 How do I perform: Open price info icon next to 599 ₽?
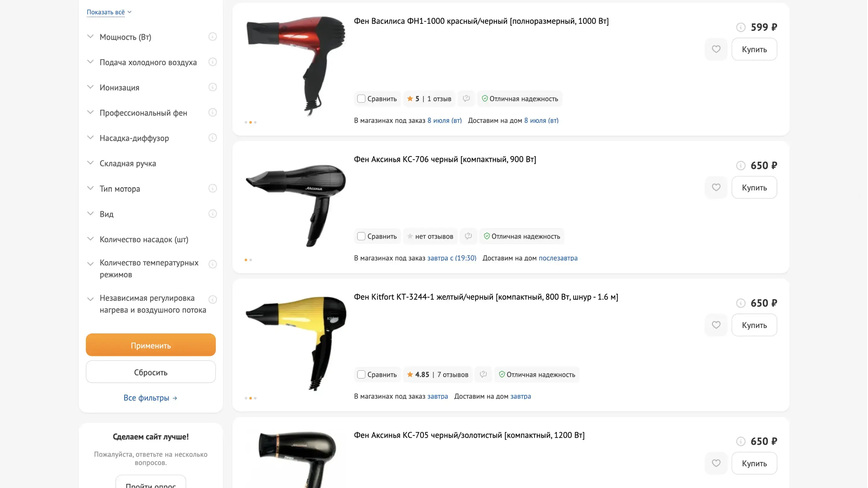pyautogui.click(x=741, y=27)
